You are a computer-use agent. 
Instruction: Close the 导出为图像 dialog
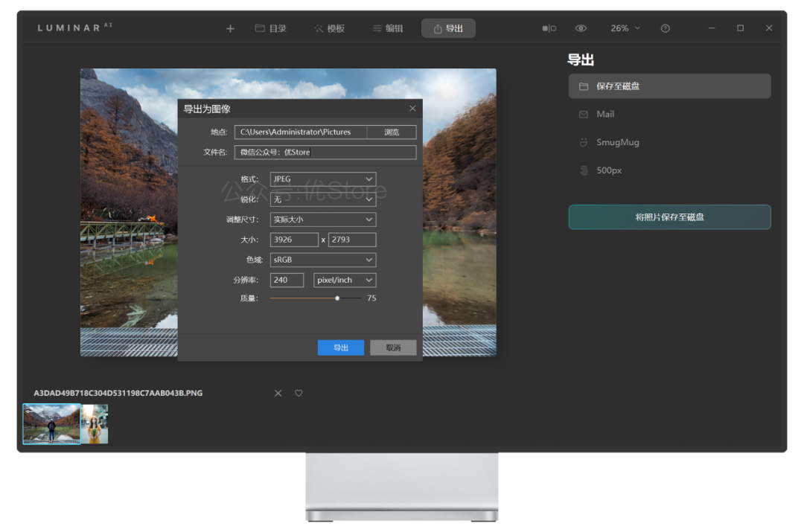(412, 108)
